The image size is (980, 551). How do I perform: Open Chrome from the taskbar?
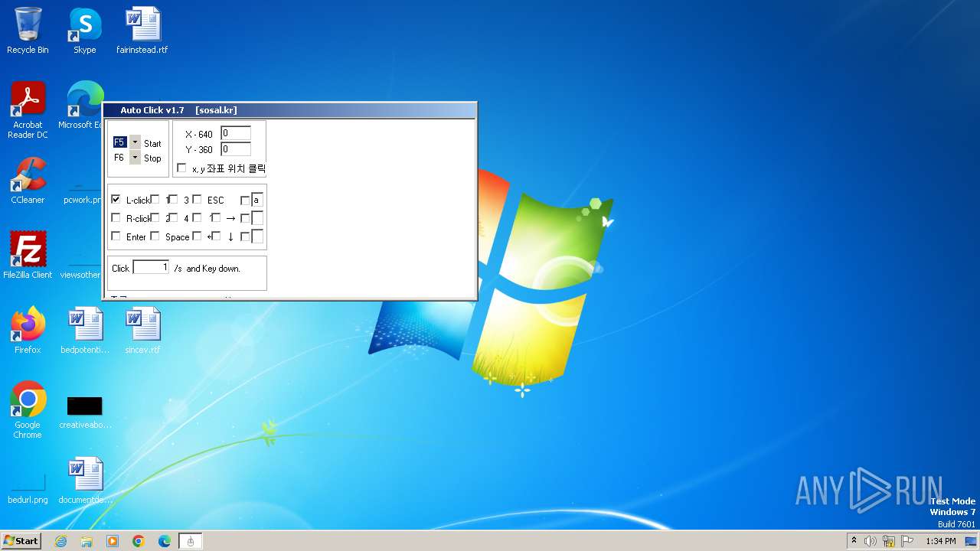[x=139, y=541]
